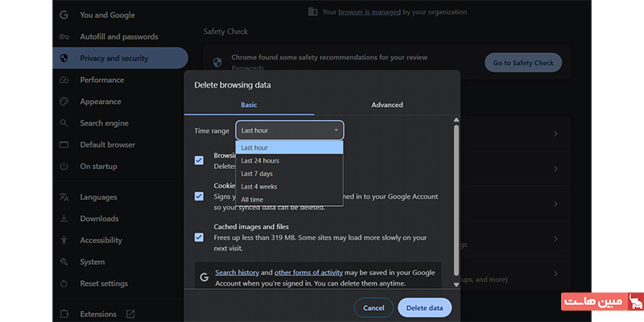This screenshot has height=322, width=644.
Task: Uncheck the Cookies and site data checkbox
Action: (199, 196)
